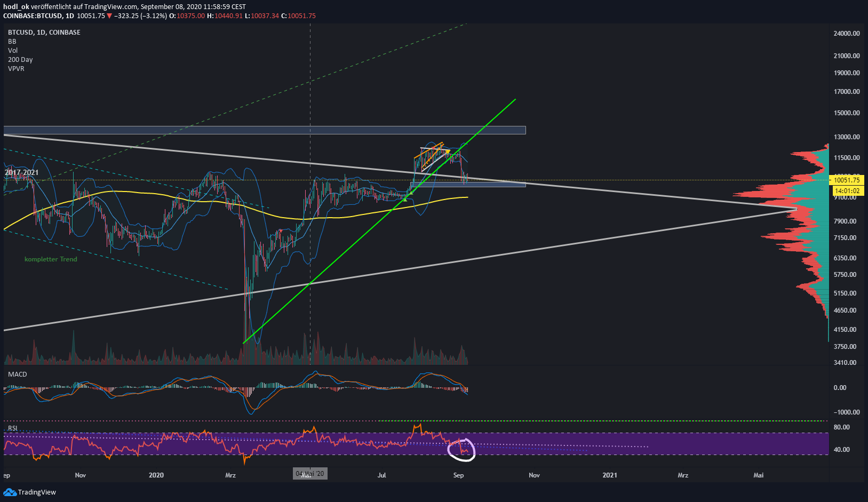Click the '04 Mai '20' crosshair date label

tap(310, 474)
